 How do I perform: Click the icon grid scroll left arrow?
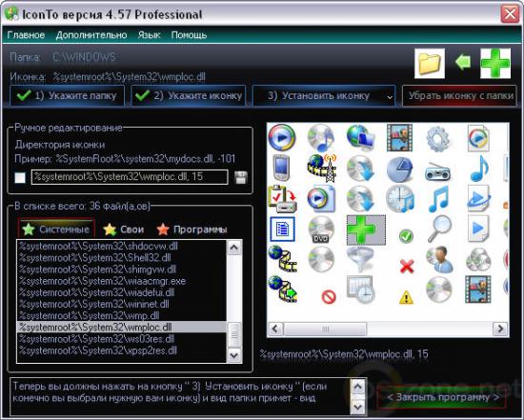point(275,329)
